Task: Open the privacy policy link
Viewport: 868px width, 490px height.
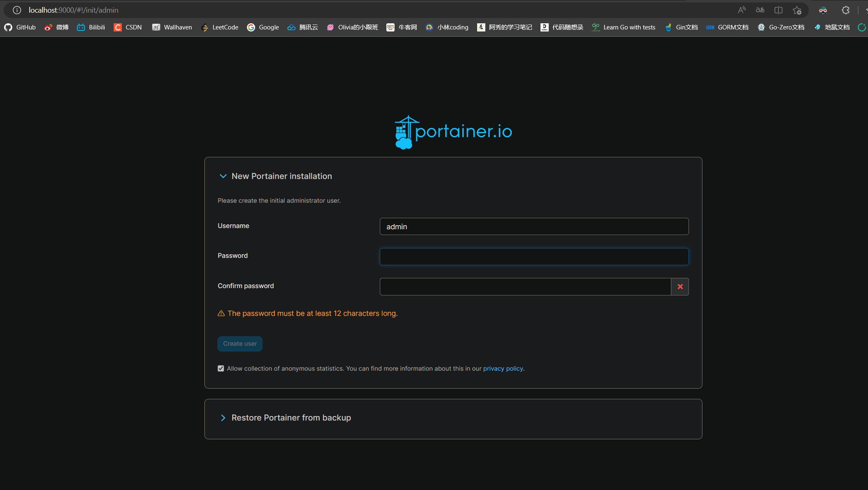Action: [502, 369]
